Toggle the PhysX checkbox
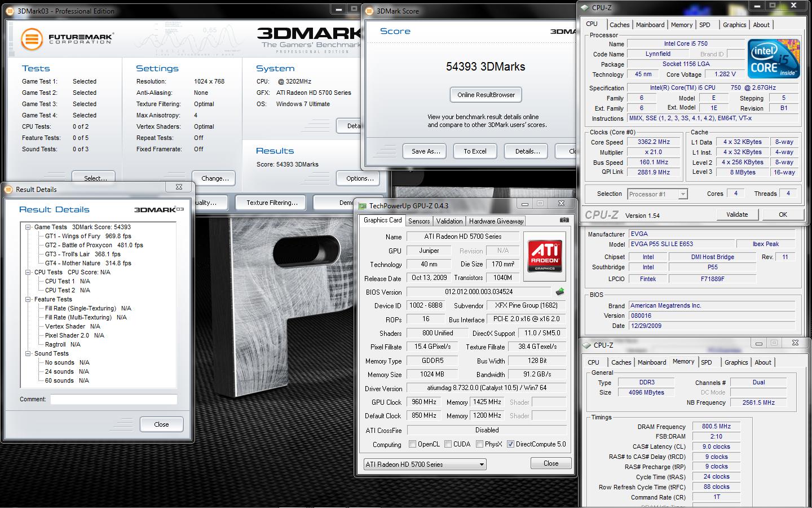The height and width of the screenshot is (508, 812). 479,444
